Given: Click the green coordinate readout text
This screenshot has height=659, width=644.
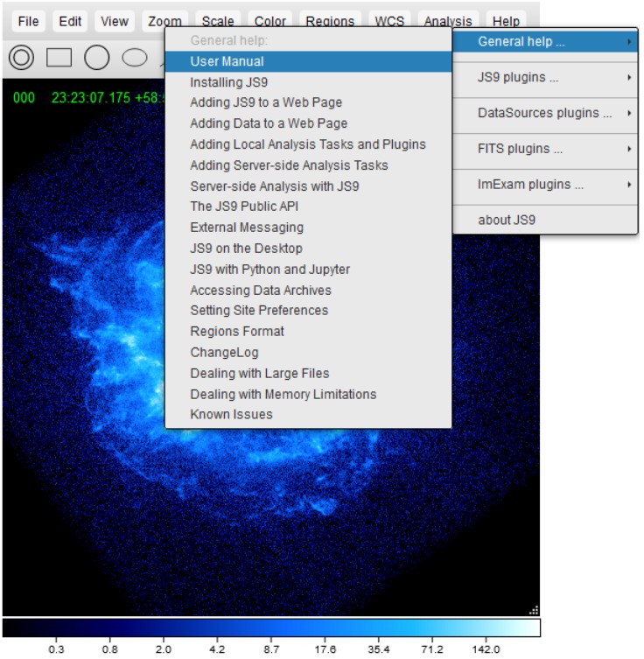Looking at the screenshot, I should point(89,98).
